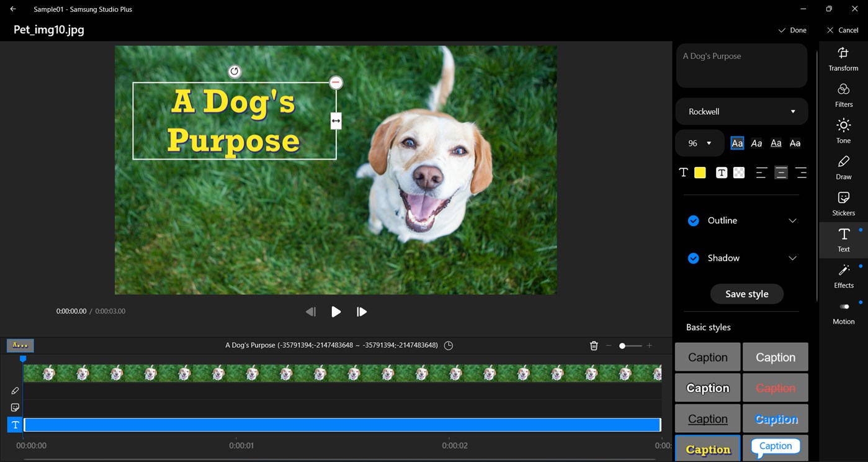Open the transparent background color swatch
This screenshot has width=868, height=462.
(738, 173)
